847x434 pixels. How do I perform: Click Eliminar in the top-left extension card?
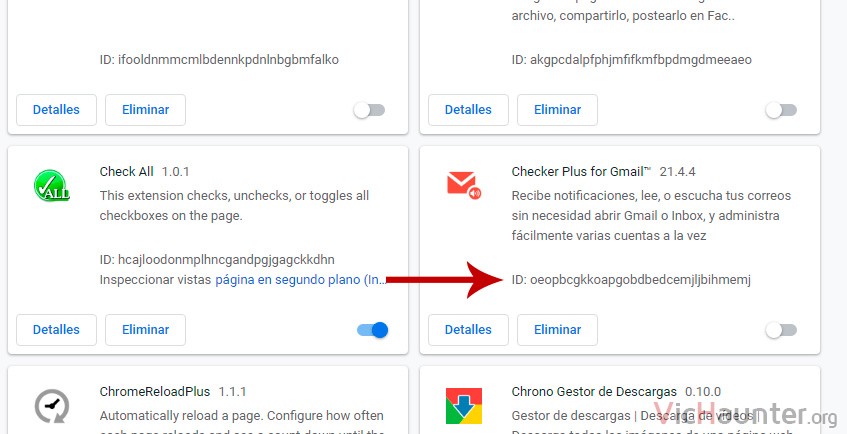pos(145,110)
